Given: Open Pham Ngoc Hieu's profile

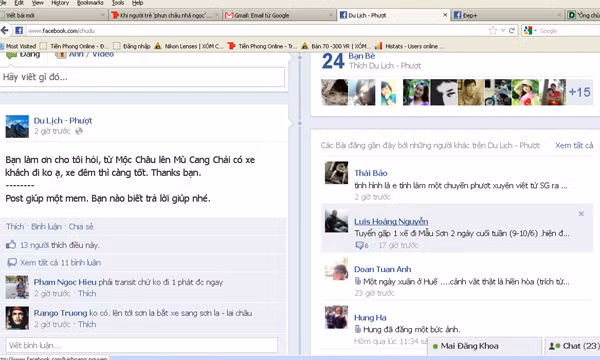Looking at the screenshot, I should click(x=65, y=282).
